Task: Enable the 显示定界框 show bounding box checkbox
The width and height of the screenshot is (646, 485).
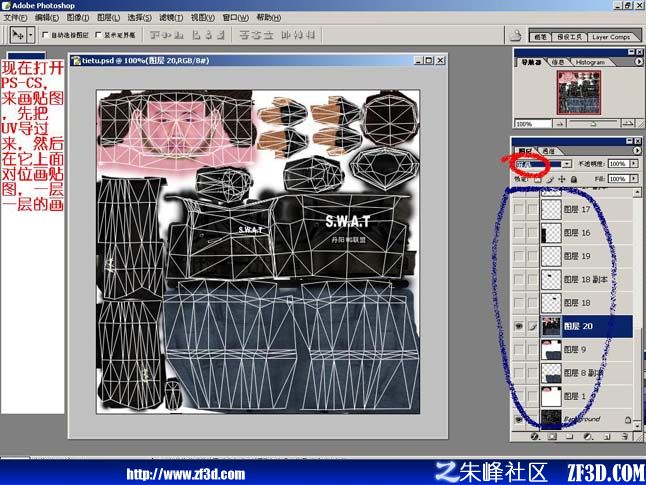Action: click(98, 35)
